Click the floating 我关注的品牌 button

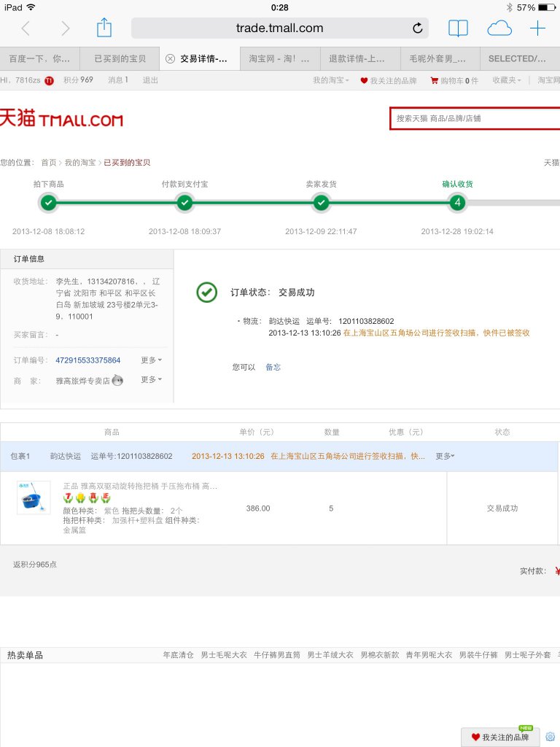500,737
